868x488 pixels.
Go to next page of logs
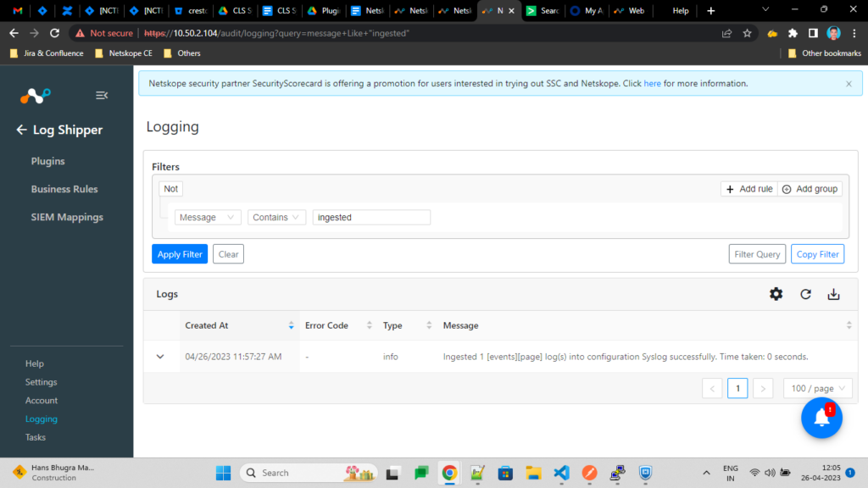763,388
